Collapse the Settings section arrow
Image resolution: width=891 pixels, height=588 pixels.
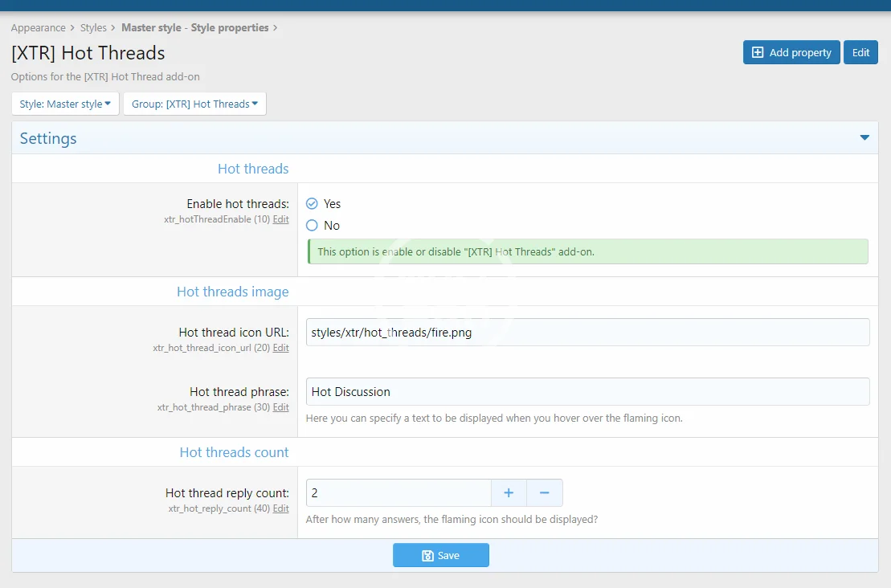coord(864,138)
